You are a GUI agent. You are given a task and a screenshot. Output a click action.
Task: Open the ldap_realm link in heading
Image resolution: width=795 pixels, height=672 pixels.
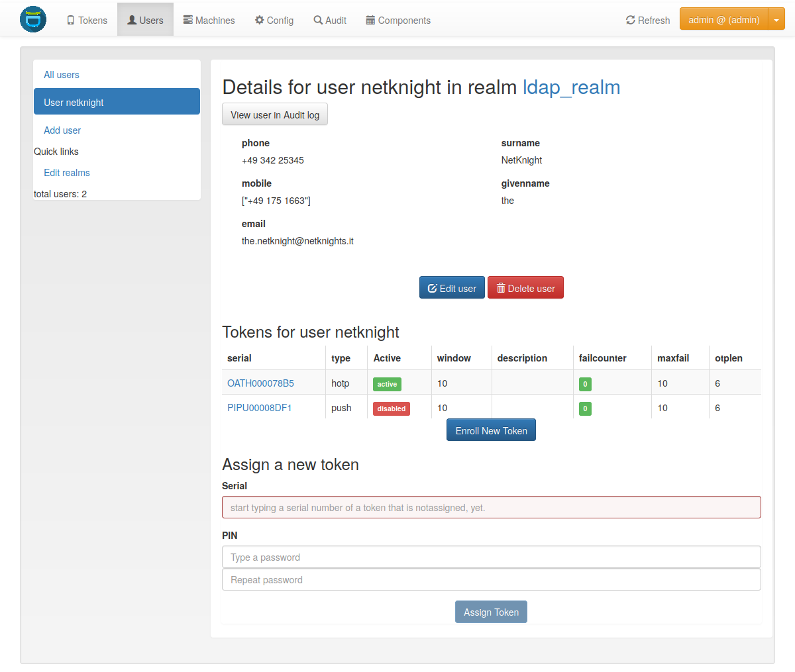[x=571, y=87]
